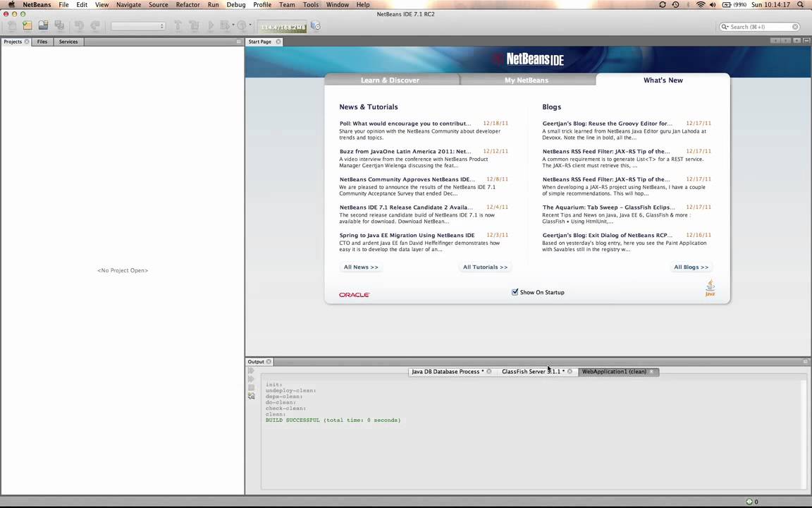Open the Tools menu
The height and width of the screenshot is (508, 812).
coord(311,5)
